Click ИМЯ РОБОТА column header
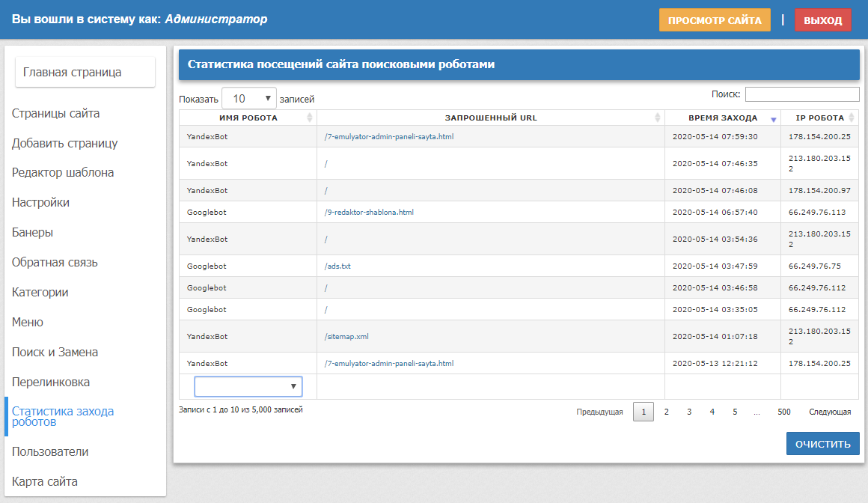 coord(248,118)
